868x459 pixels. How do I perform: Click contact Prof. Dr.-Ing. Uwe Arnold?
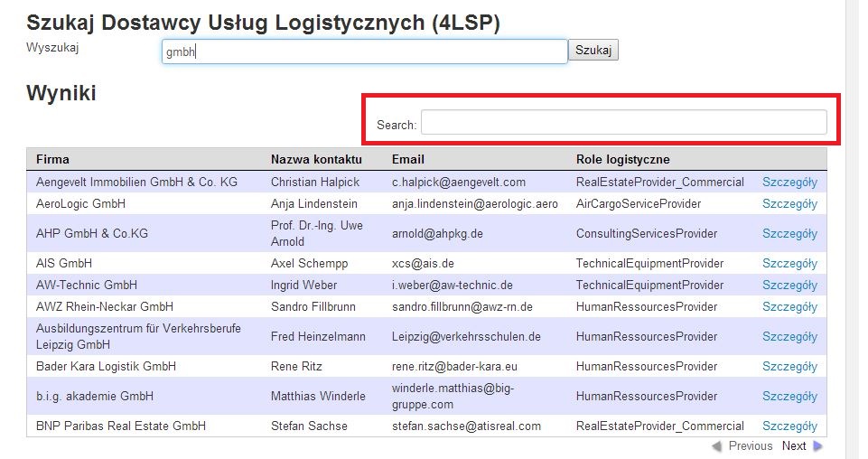tap(317, 234)
